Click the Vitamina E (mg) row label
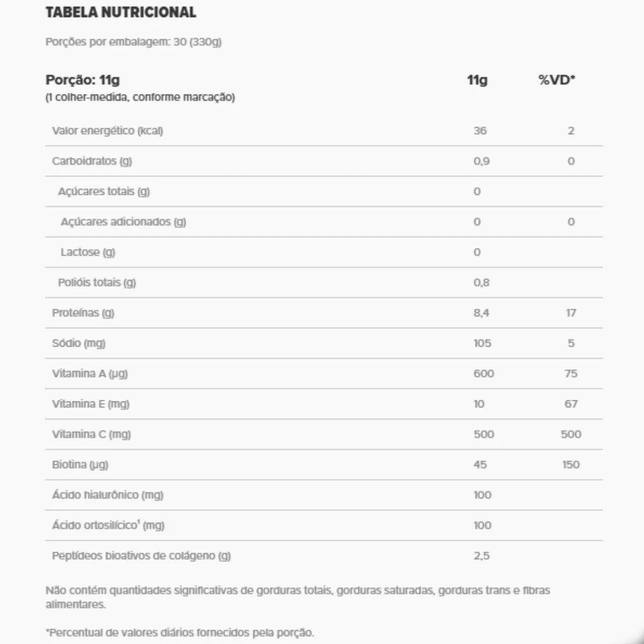 coord(91,404)
